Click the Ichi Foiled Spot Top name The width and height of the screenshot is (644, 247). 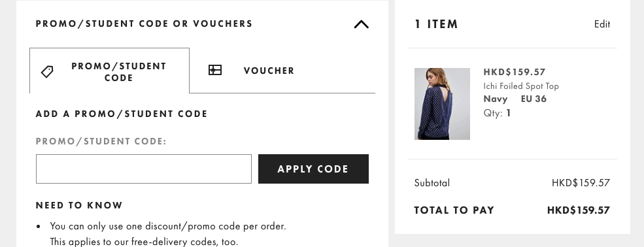pos(521,86)
